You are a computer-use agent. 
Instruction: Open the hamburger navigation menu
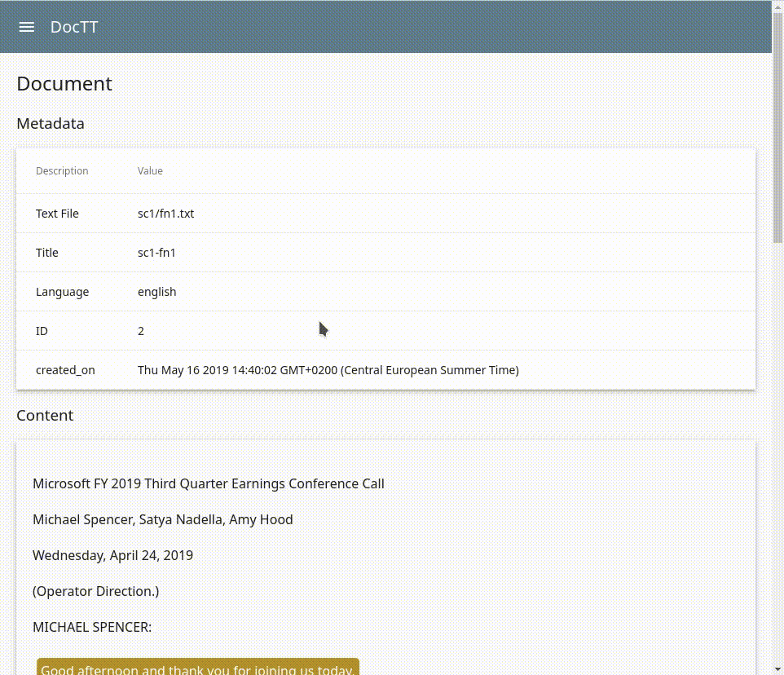point(27,27)
